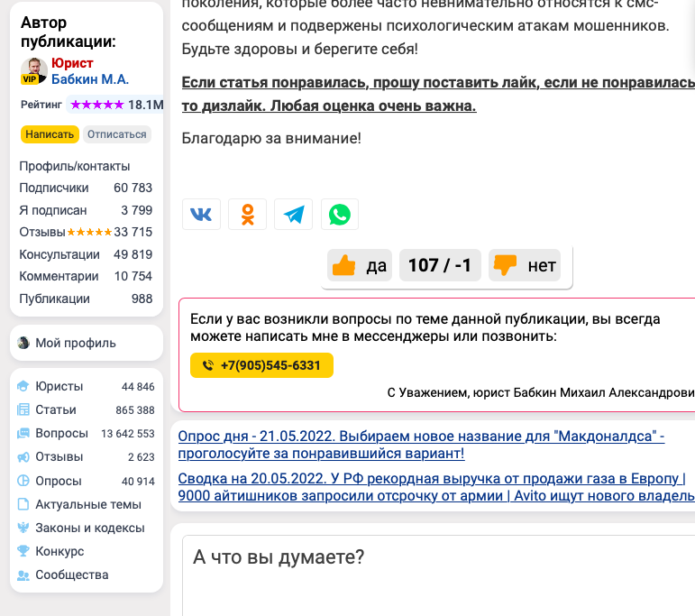
Task: Toggle subscription with 'Отписаться' button
Action: point(117,134)
